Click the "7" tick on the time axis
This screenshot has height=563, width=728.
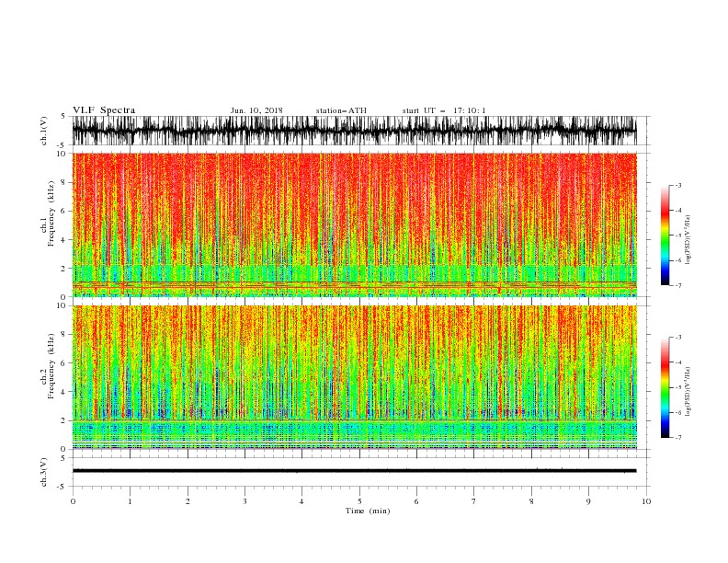pyautogui.click(x=474, y=501)
